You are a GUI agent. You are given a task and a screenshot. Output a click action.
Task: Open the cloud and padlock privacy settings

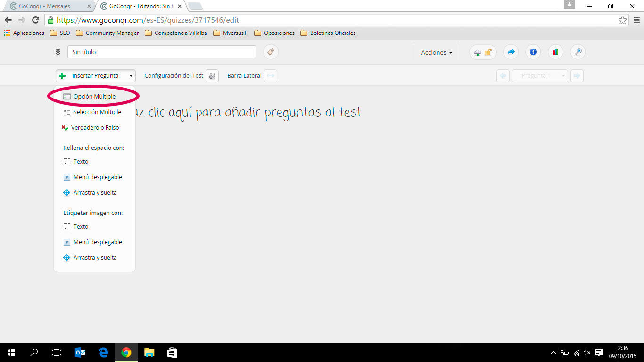[x=483, y=52]
